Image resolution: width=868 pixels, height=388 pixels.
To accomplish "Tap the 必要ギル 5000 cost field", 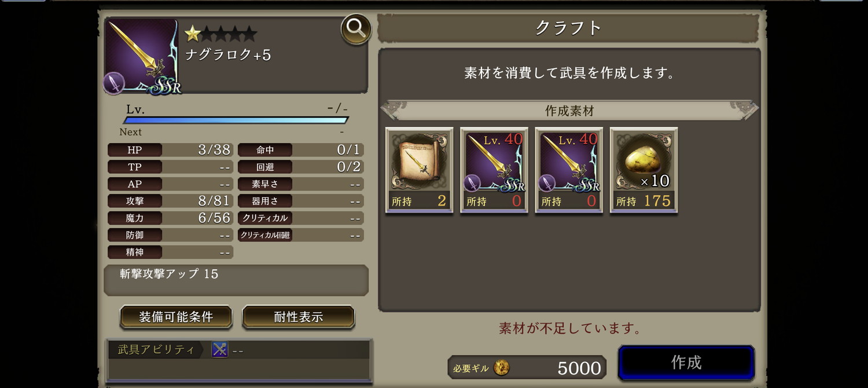I will coord(527,368).
